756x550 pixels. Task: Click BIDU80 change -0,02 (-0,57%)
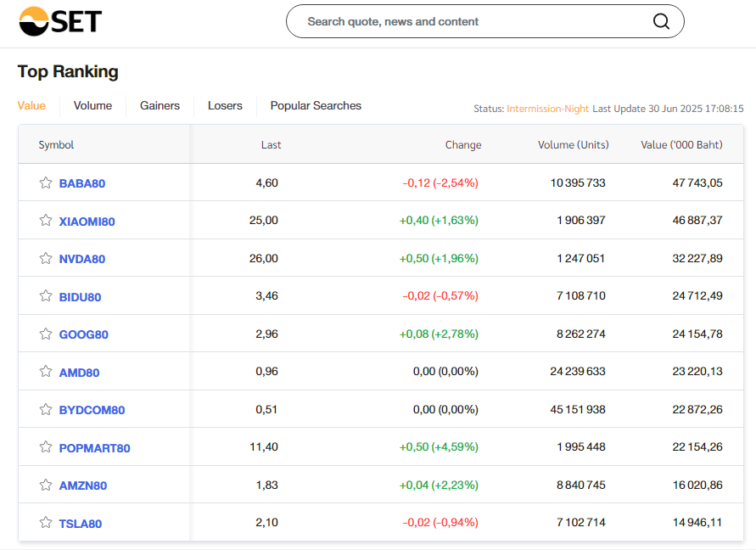[x=440, y=295]
